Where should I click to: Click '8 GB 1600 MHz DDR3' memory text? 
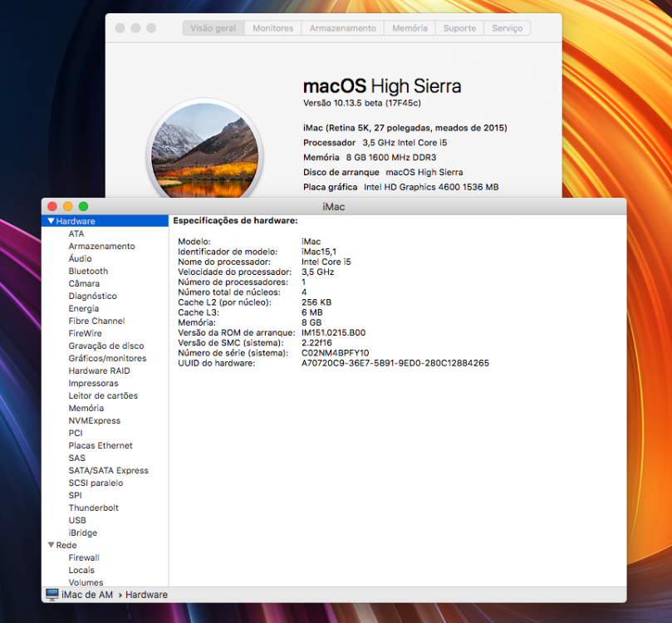pyautogui.click(x=391, y=157)
